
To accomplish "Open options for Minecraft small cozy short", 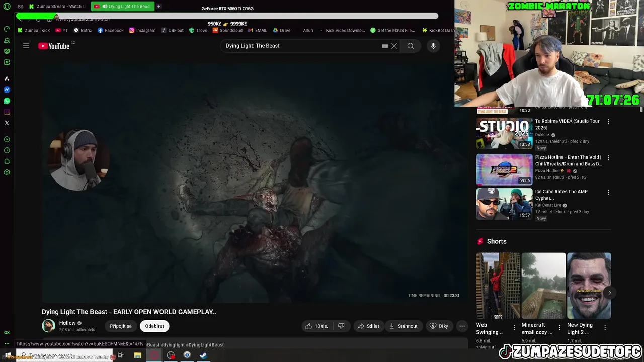I will pyautogui.click(x=559, y=327).
